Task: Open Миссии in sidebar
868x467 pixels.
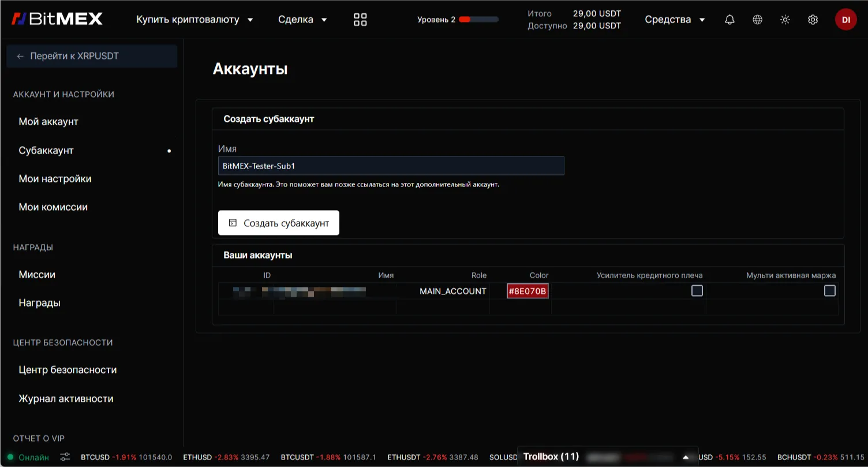Action: click(x=37, y=275)
